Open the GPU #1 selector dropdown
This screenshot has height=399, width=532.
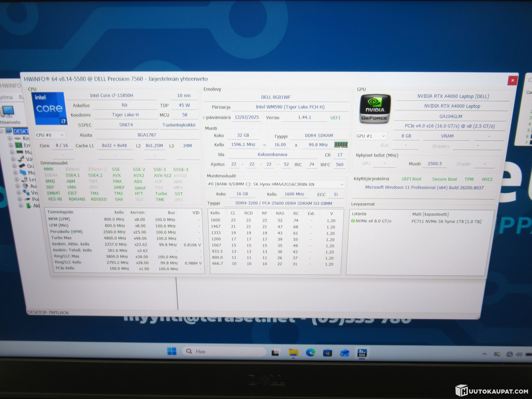tap(371, 136)
